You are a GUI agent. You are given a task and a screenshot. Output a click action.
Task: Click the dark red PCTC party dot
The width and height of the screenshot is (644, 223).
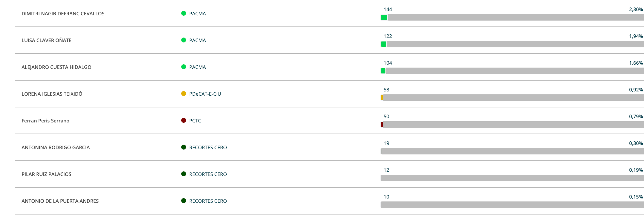click(x=183, y=120)
